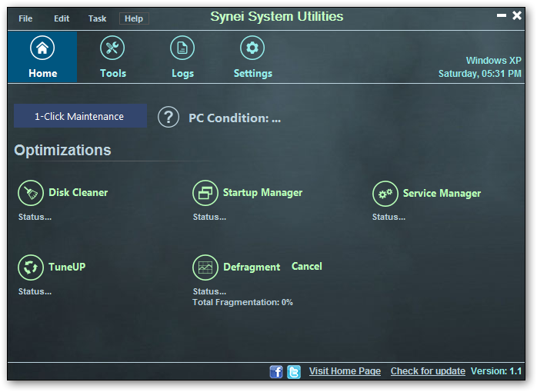Click the Defragment chart icon

205,267
